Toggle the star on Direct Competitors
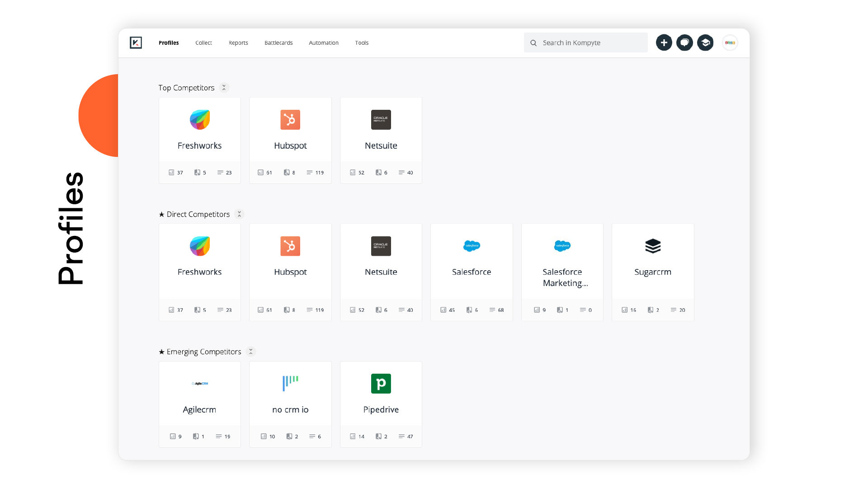This screenshot has height=488, width=868. tap(161, 214)
